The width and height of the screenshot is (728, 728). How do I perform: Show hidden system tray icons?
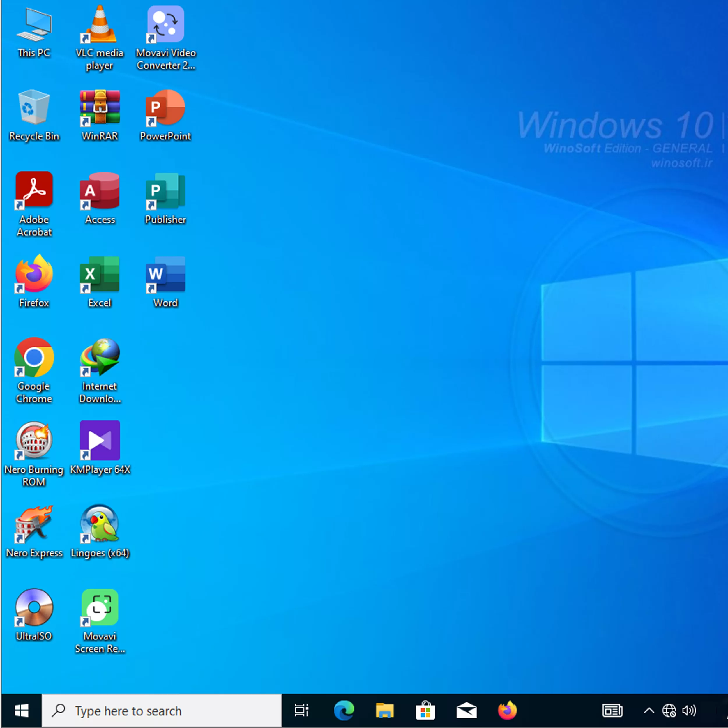click(649, 711)
